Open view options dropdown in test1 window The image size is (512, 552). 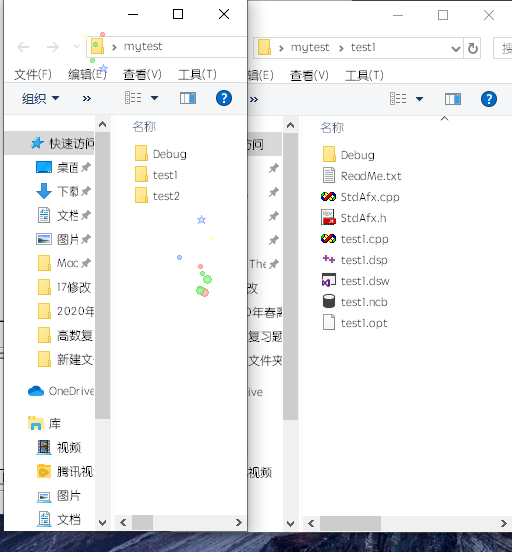(x=419, y=99)
